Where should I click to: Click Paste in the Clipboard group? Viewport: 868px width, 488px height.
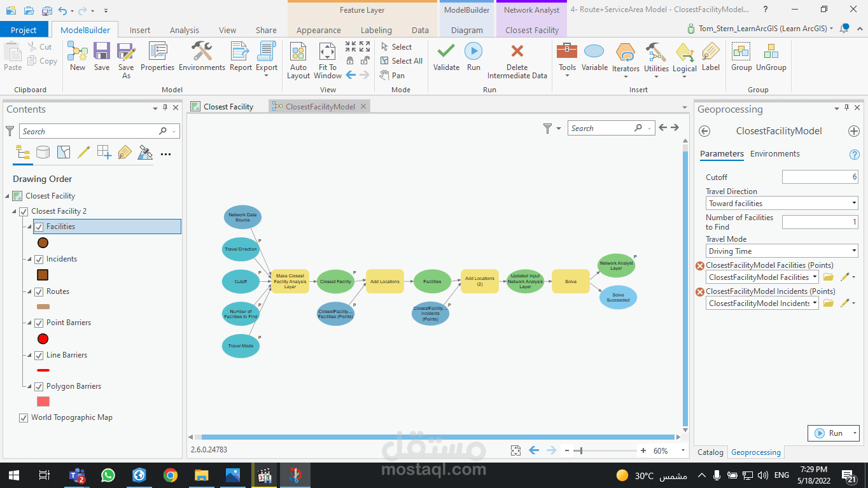click(x=13, y=57)
